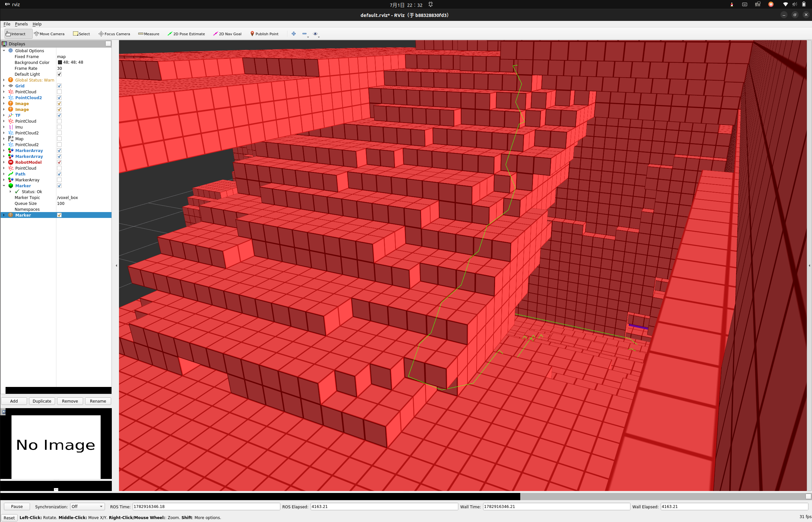Click the Add display button
812x522 pixels.
(14, 401)
